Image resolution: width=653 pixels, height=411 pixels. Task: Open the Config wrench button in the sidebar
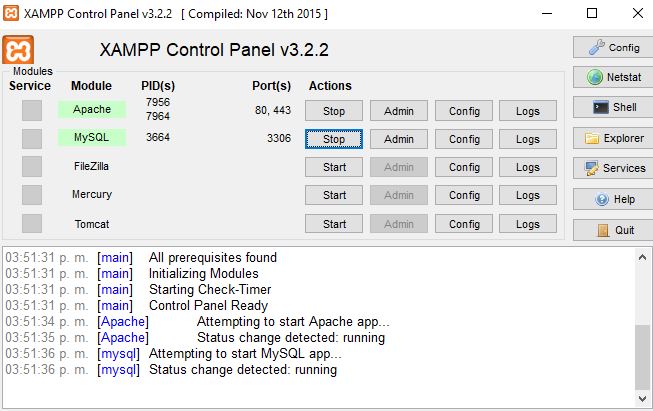point(611,47)
